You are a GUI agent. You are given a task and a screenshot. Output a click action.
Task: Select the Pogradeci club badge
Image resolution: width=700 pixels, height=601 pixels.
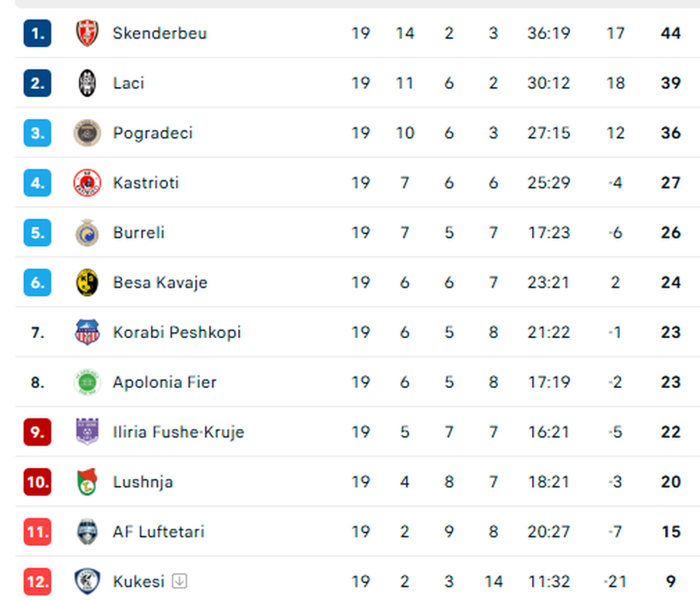87,133
